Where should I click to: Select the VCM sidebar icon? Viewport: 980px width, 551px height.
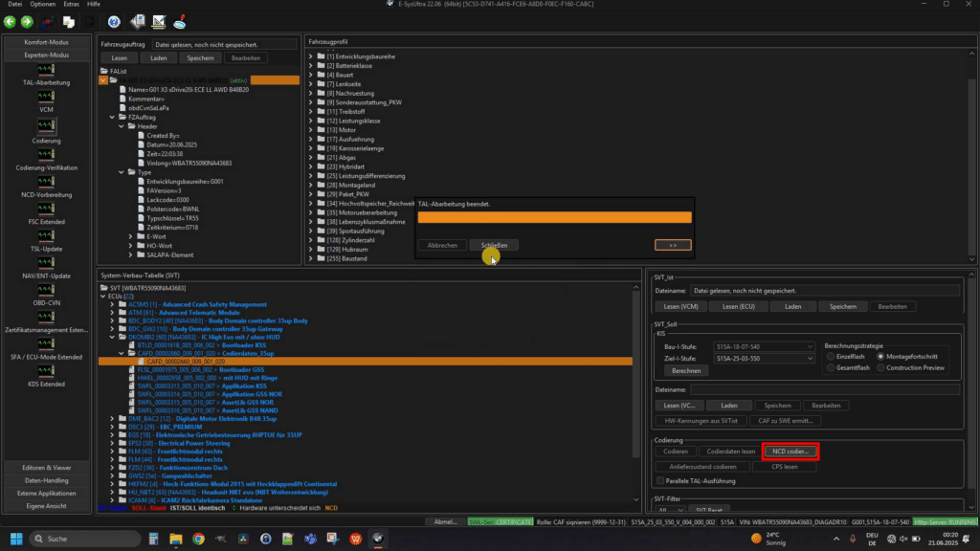(46, 97)
